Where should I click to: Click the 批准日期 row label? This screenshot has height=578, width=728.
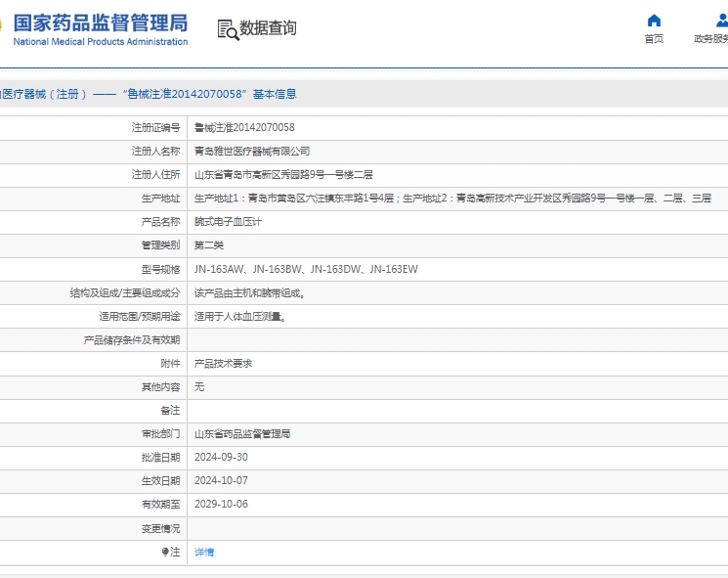click(160, 457)
